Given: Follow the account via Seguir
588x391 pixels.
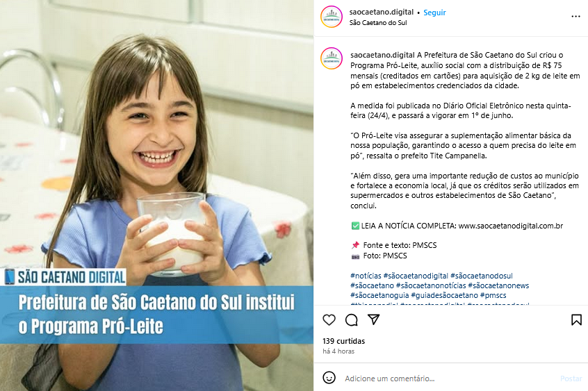Looking at the screenshot, I should (434, 13).
